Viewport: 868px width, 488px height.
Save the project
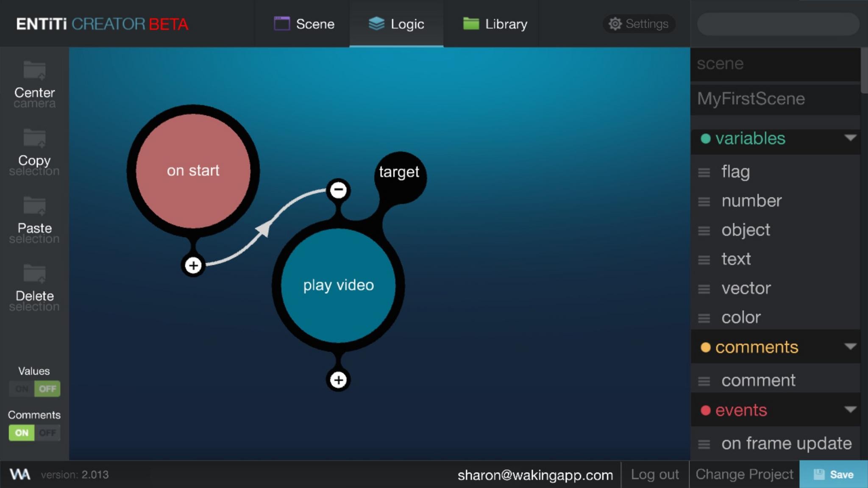[833, 474]
